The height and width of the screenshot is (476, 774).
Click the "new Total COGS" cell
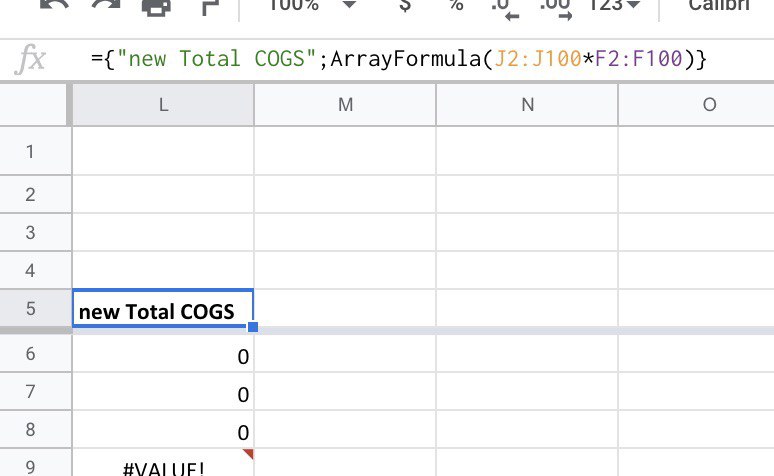point(163,311)
